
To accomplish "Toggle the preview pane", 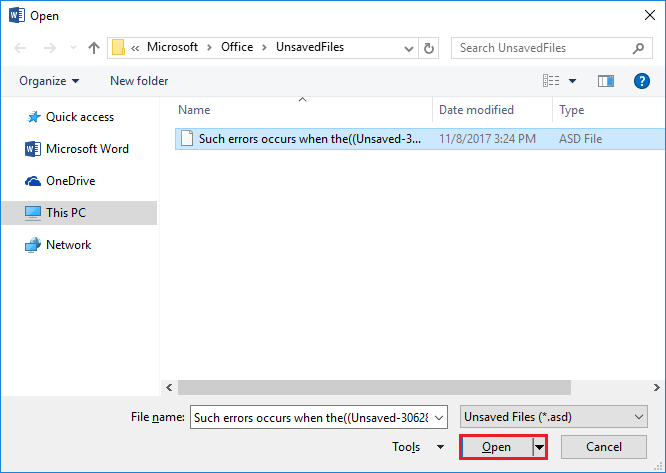I will tap(606, 81).
